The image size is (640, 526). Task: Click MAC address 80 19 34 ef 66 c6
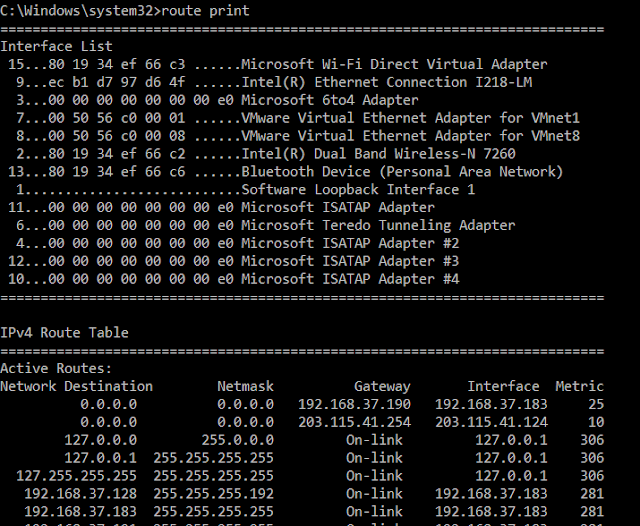click(x=117, y=172)
